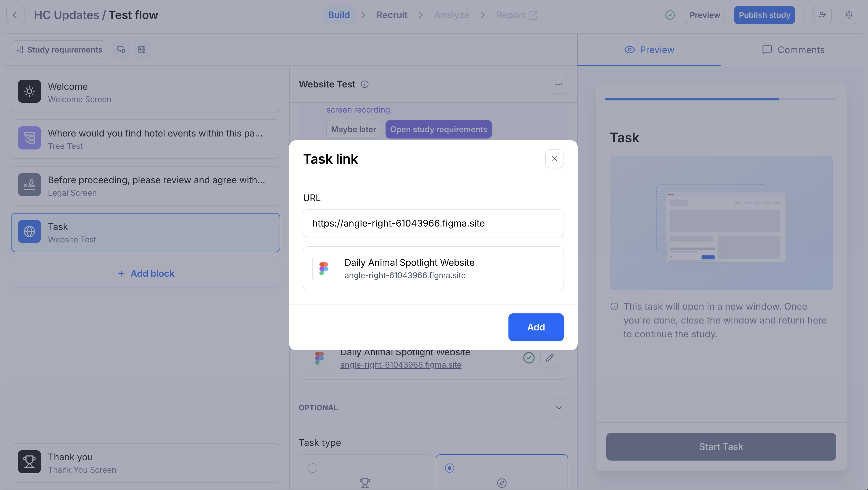Select the first Task type radio button

point(312,468)
